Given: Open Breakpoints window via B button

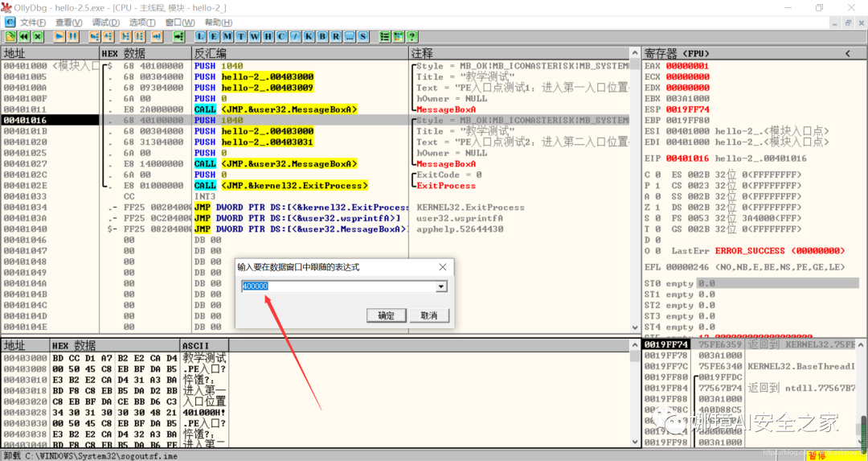Looking at the screenshot, I should 322,36.
